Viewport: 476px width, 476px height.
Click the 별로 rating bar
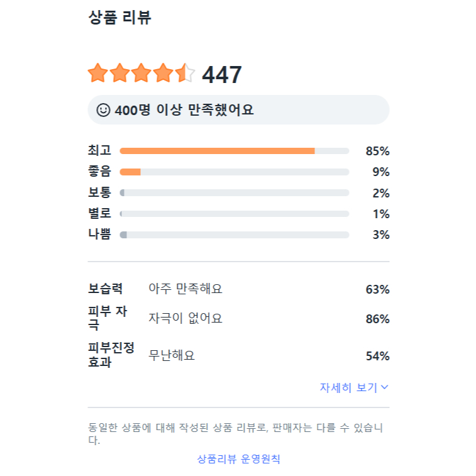point(234,214)
